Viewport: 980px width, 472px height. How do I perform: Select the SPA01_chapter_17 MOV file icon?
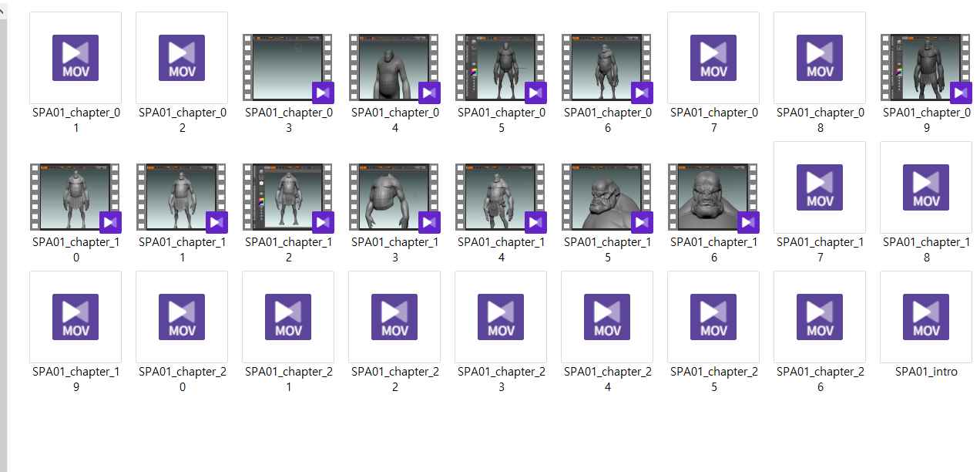820,187
